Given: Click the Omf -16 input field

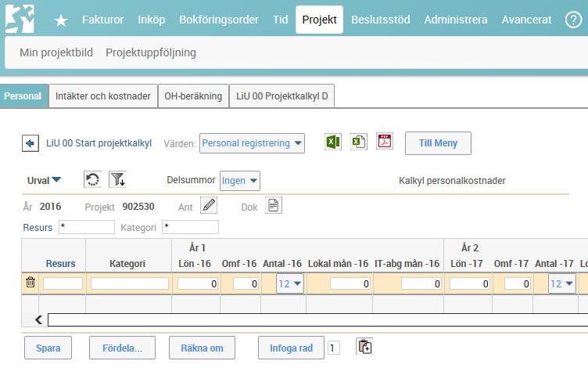Looking at the screenshot, I should [x=246, y=283].
